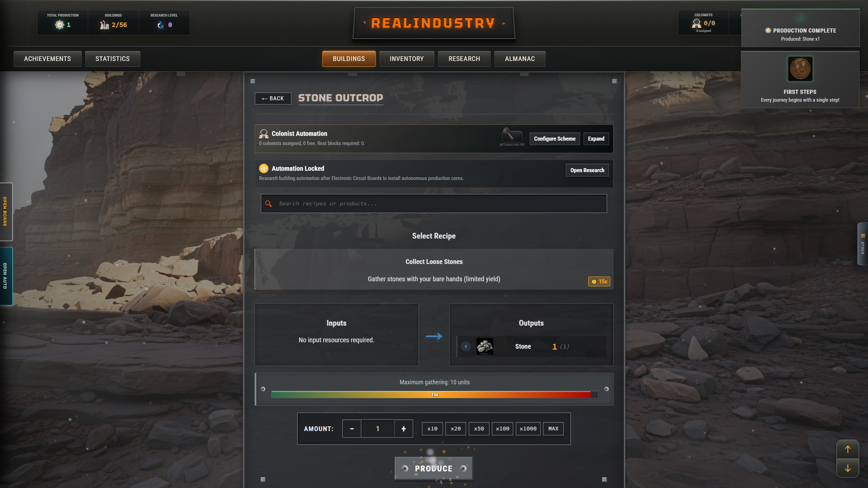
Task: Click the PRODUCE button
Action: (x=434, y=468)
